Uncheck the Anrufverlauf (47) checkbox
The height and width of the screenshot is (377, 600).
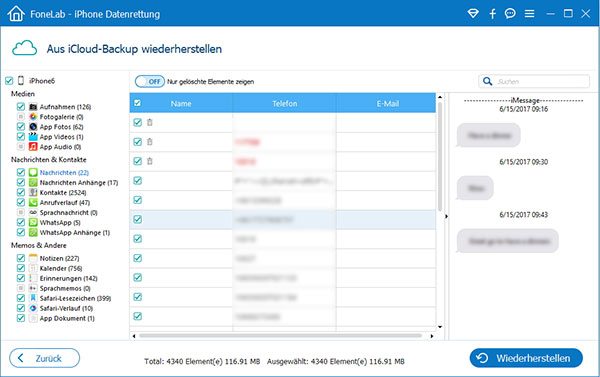(21, 202)
